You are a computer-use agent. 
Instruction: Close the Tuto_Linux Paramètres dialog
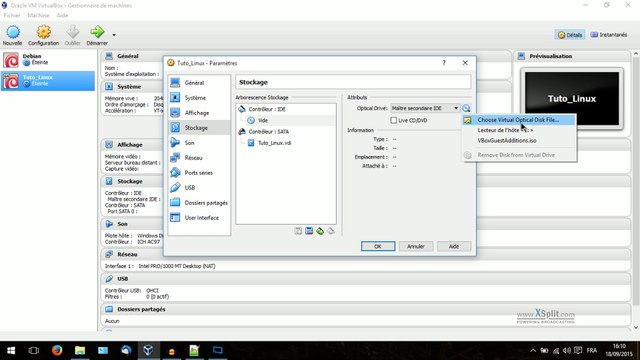click(465, 63)
